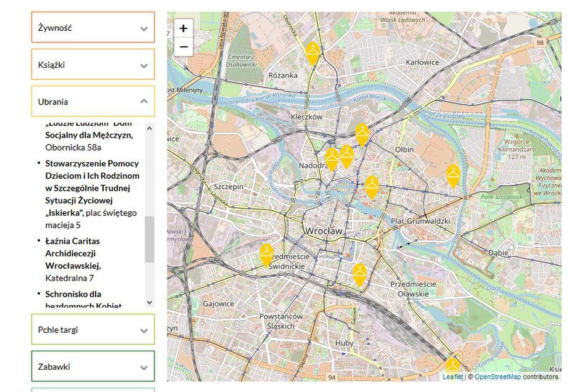Viewport: 569px width, 392px height.
Task: Expand the Książki category
Action: point(93,65)
